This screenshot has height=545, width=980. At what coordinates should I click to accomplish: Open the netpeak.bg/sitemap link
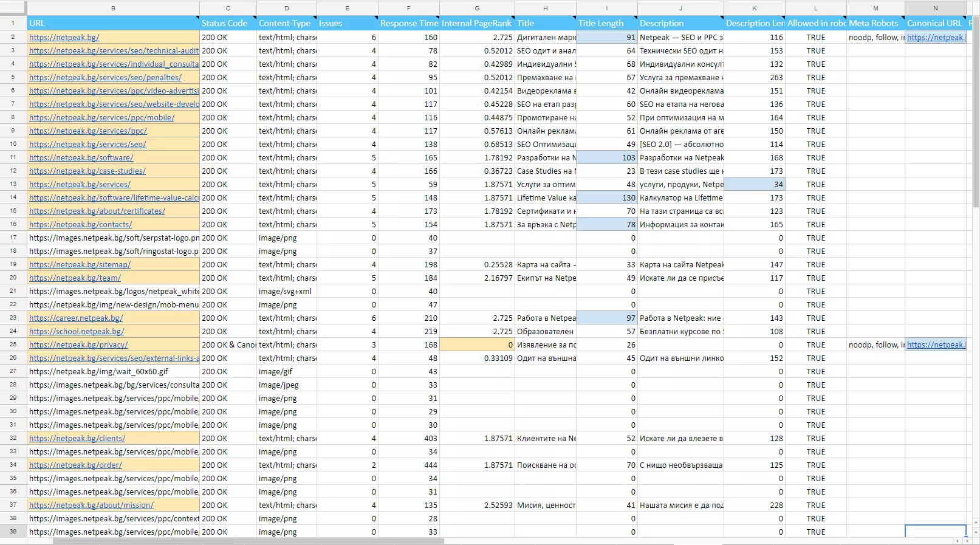[80, 265]
